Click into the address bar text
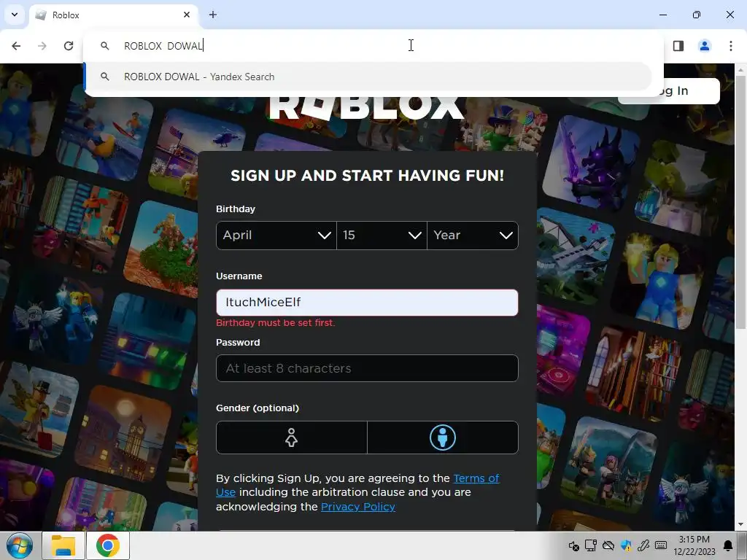Screen dimensions: 747x560 (163, 46)
